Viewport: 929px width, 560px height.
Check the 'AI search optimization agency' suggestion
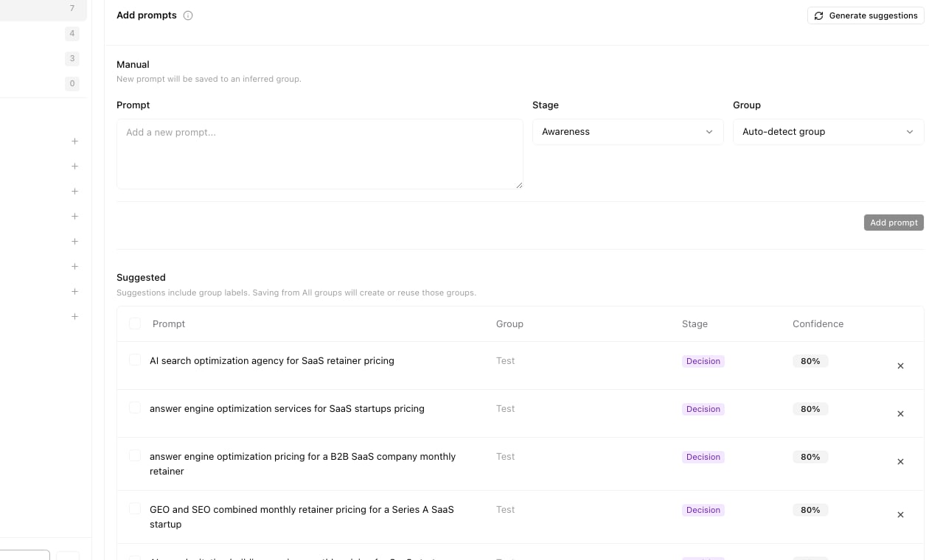click(x=135, y=360)
